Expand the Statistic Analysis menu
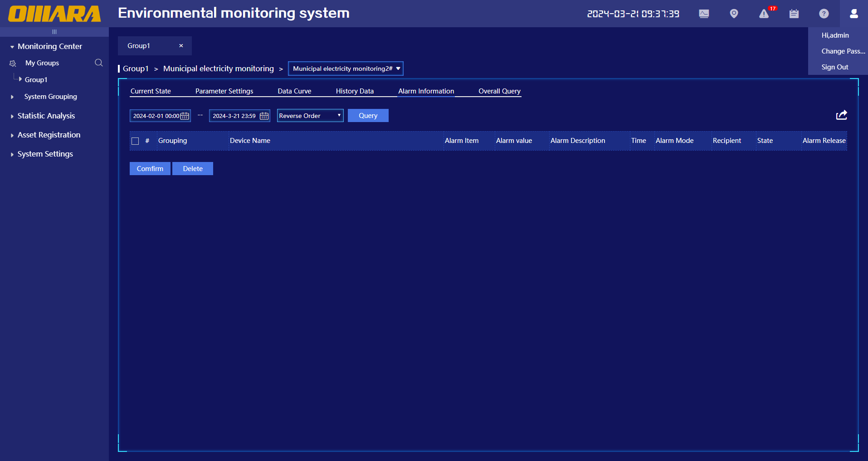The height and width of the screenshot is (461, 868). [x=46, y=116]
